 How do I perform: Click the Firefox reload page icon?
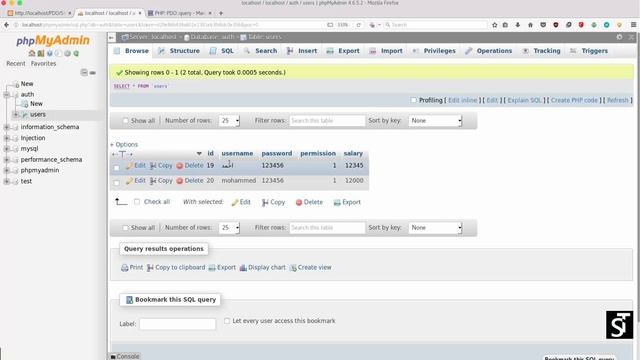click(358, 25)
